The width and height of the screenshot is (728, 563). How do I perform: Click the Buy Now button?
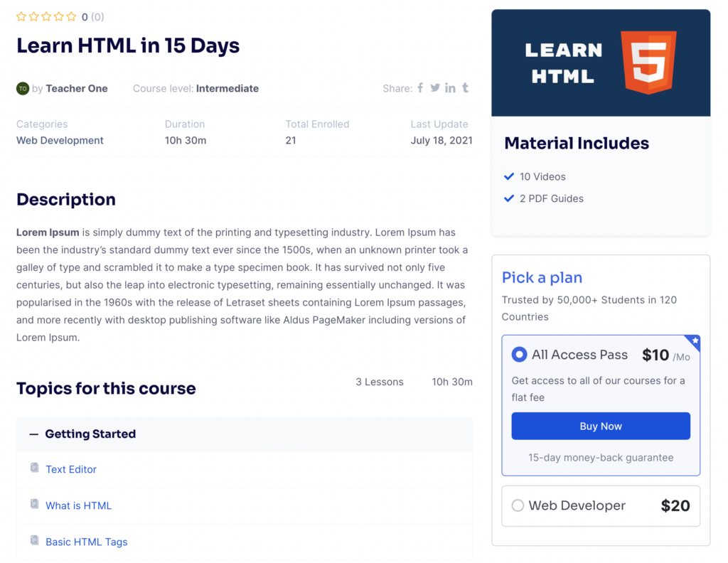(x=601, y=426)
